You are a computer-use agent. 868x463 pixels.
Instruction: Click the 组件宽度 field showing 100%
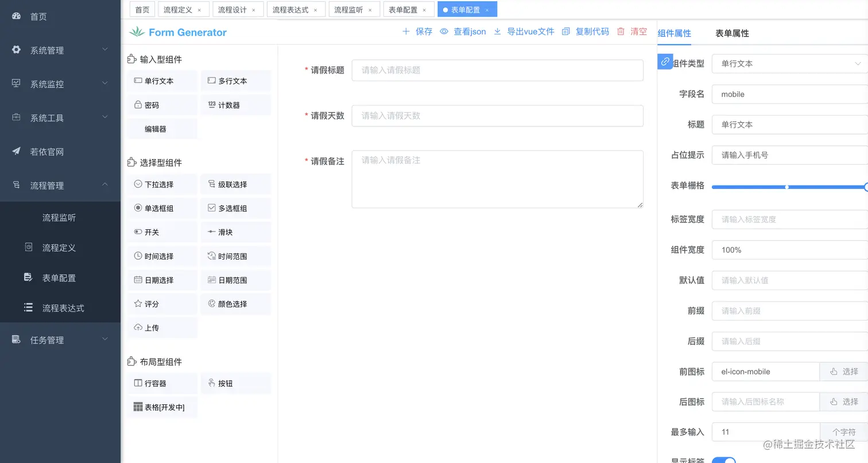coord(790,250)
